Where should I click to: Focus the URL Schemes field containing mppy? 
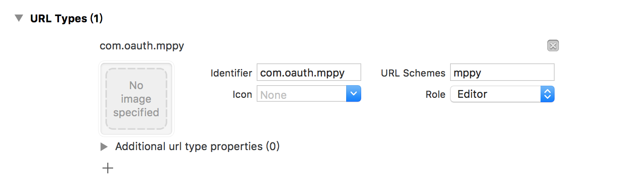[x=502, y=73]
